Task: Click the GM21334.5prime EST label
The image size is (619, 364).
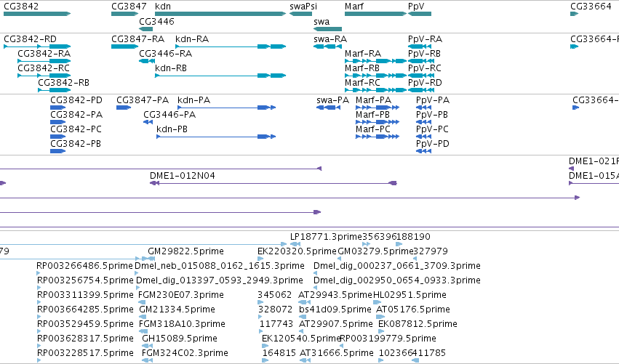Action: coord(177,310)
